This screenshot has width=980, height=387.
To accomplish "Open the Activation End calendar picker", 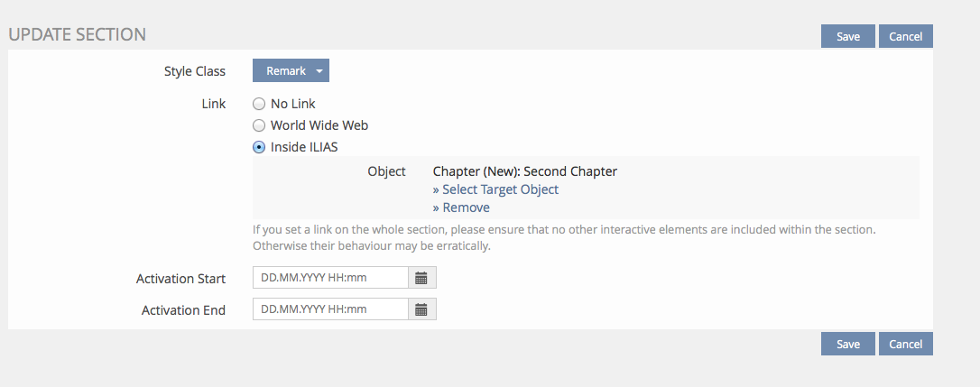I will 421,309.
